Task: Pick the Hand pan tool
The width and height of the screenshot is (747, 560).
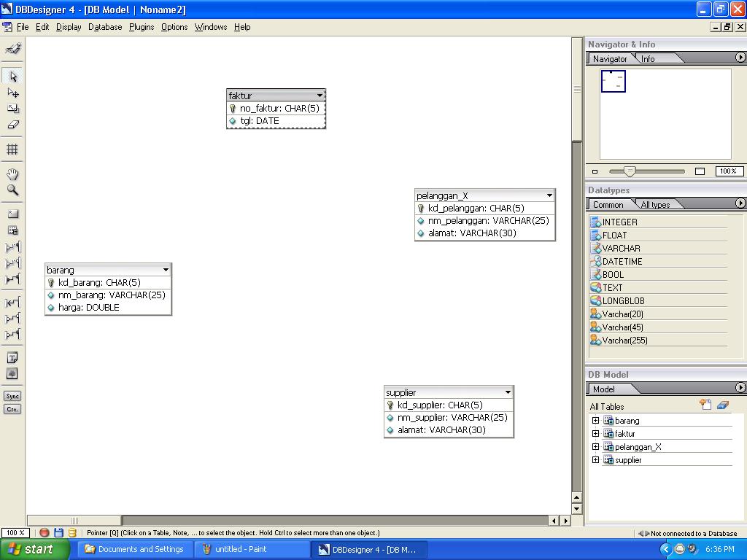Action: point(12,174)
